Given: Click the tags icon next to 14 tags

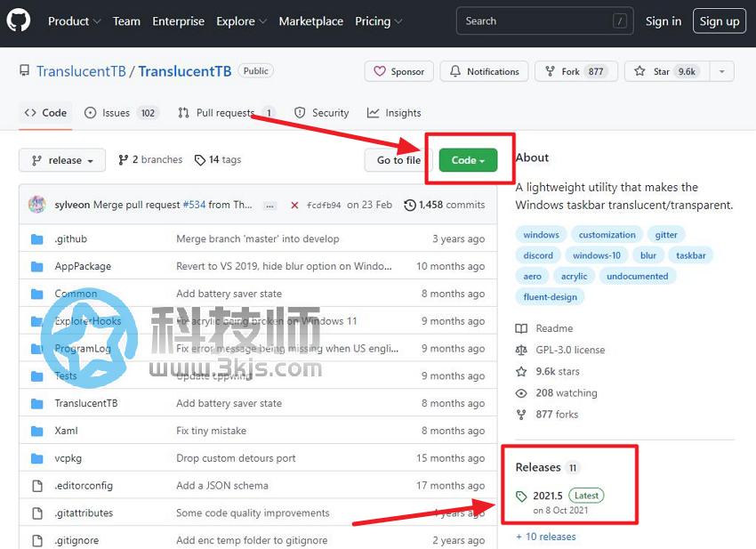Looking at the screenshot, I should click(199, 159).
